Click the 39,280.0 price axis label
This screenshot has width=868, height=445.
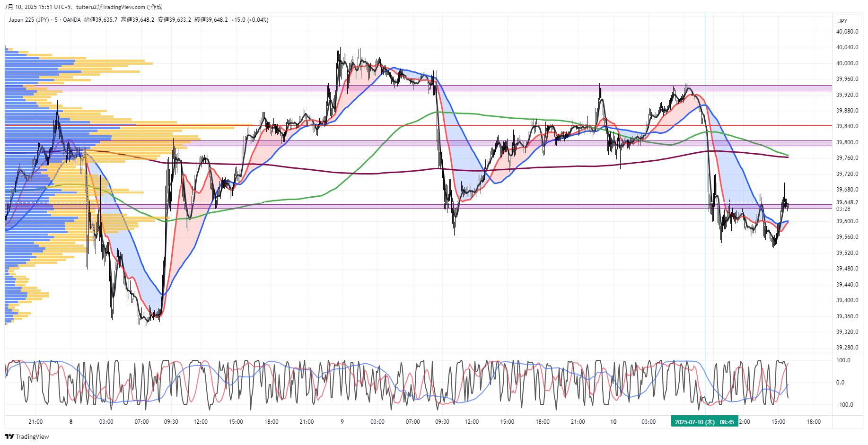click(x=847, y=348)
